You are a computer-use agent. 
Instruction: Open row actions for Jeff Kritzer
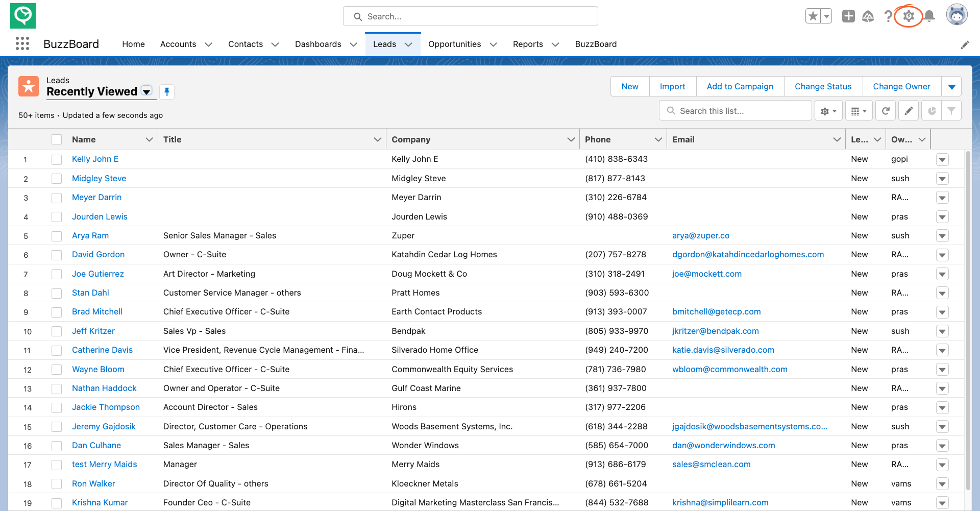[942, 331]
